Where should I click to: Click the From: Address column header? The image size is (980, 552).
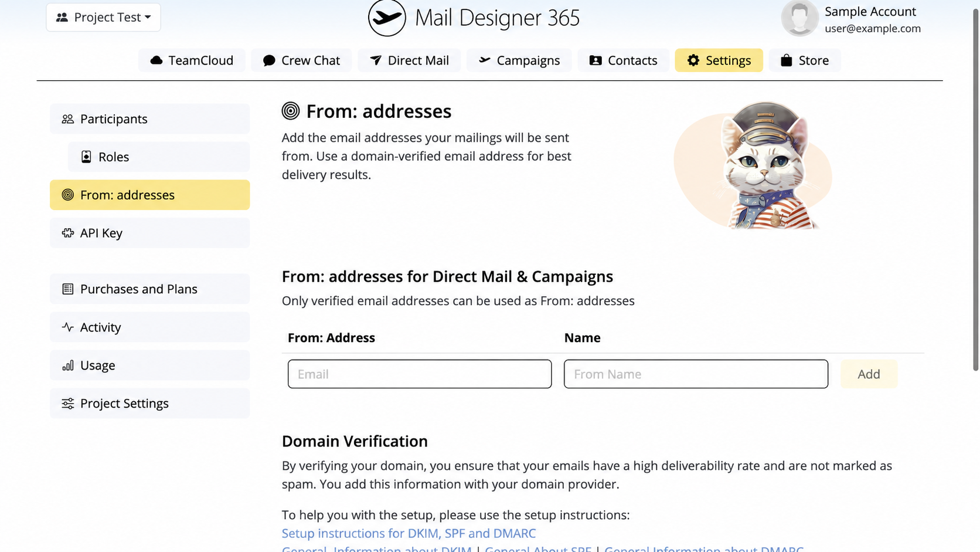[331, 338]
